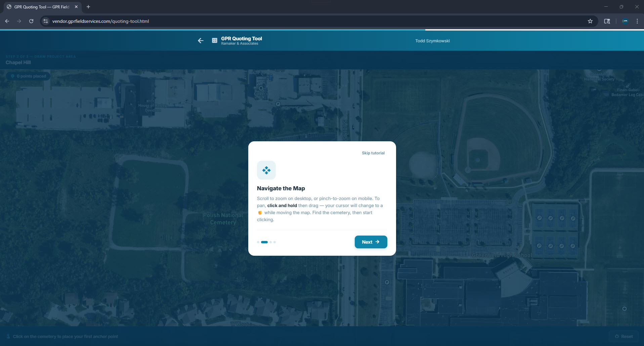Open a new browser tab
Screen dimensions: 644x346
coord(88,7)
